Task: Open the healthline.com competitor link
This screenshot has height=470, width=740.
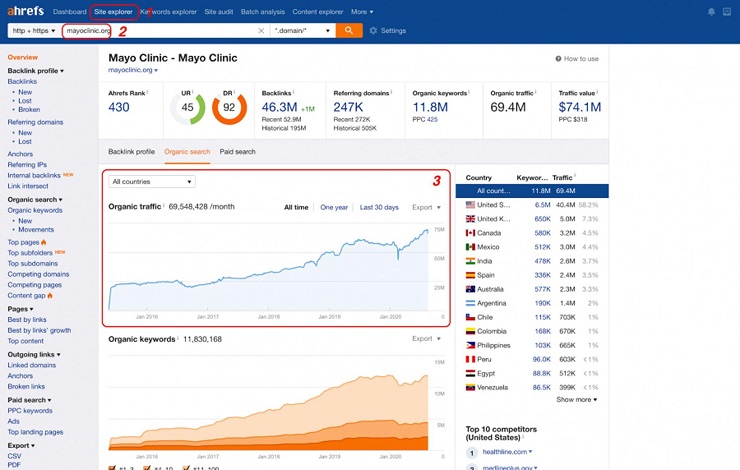Action: (505, 452)
